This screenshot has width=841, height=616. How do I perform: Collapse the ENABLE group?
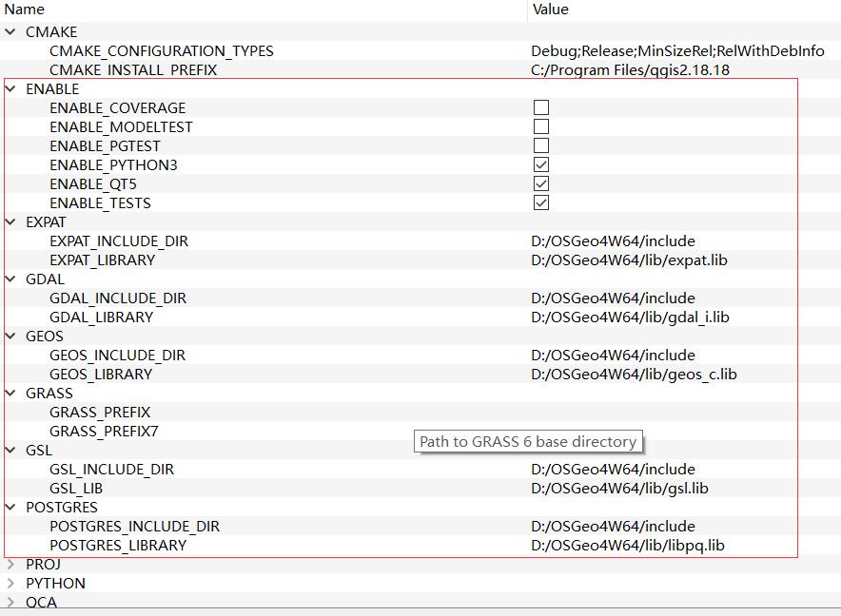[10, 88]
